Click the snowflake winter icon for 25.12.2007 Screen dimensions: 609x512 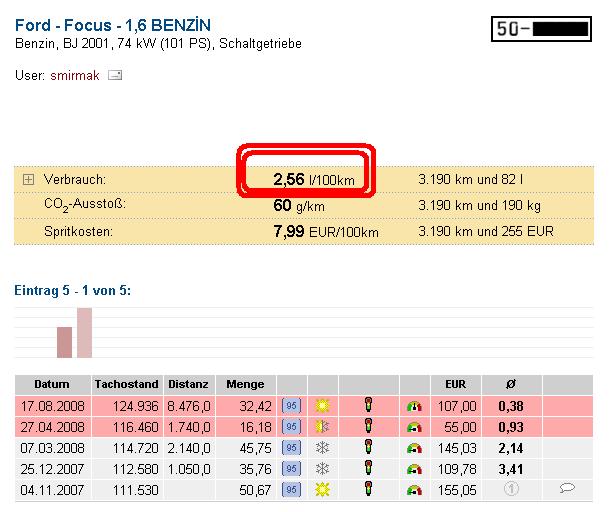click(322, 469)
